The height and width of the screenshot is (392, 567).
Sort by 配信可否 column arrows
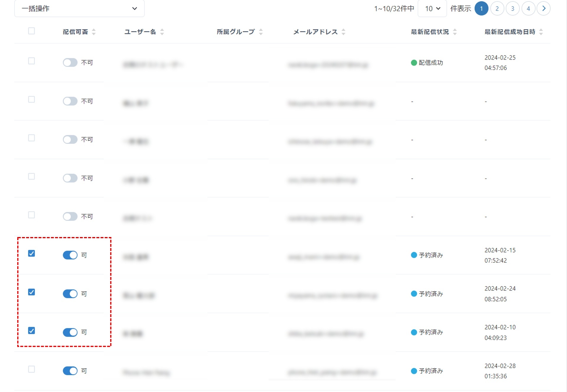94,32
